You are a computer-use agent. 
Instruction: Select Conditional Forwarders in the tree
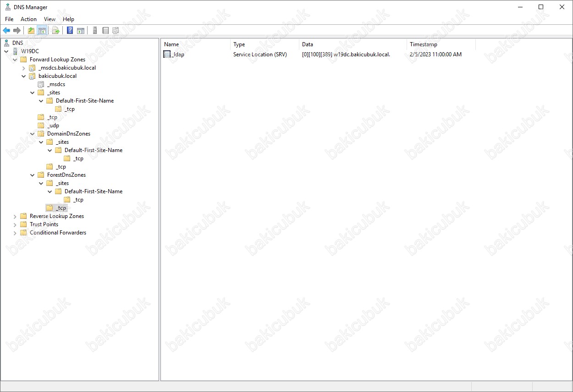pos(58,233)
